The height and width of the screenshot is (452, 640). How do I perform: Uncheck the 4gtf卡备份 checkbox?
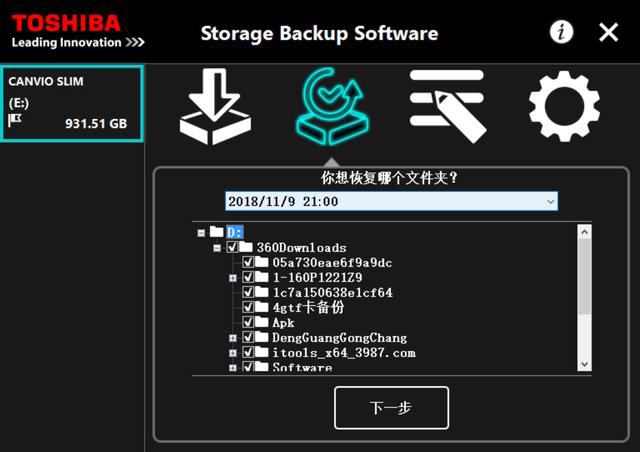tap(248, 307)
